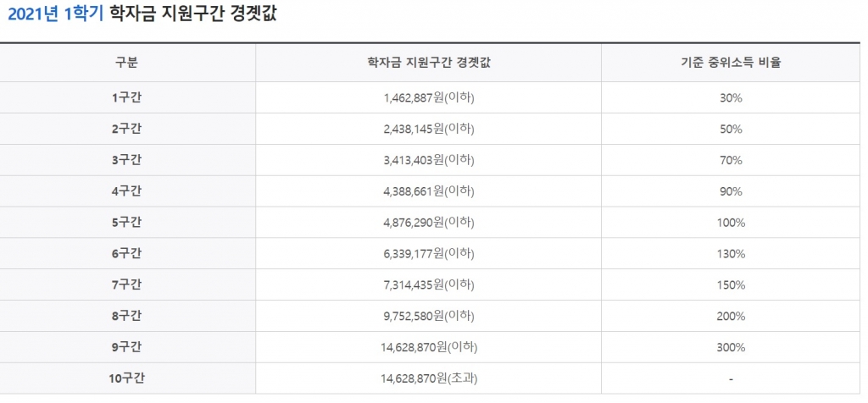Click the 30% ratio cell

pos(730,98)
